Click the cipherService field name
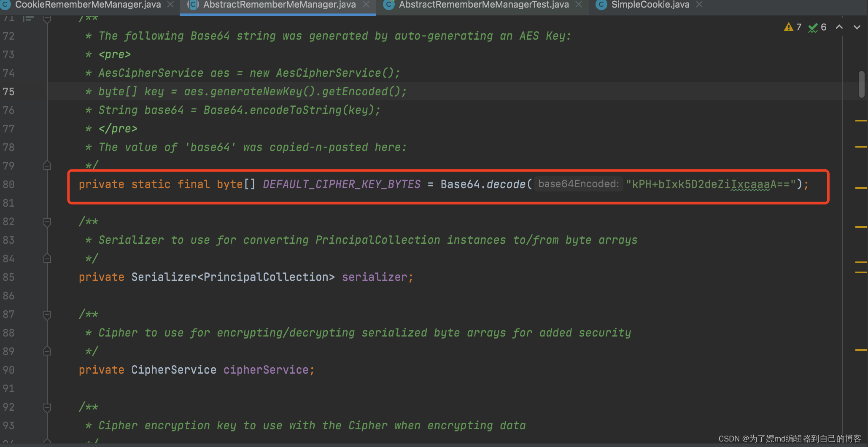Viewport: 868px width, 447px height. coord(266,370)
